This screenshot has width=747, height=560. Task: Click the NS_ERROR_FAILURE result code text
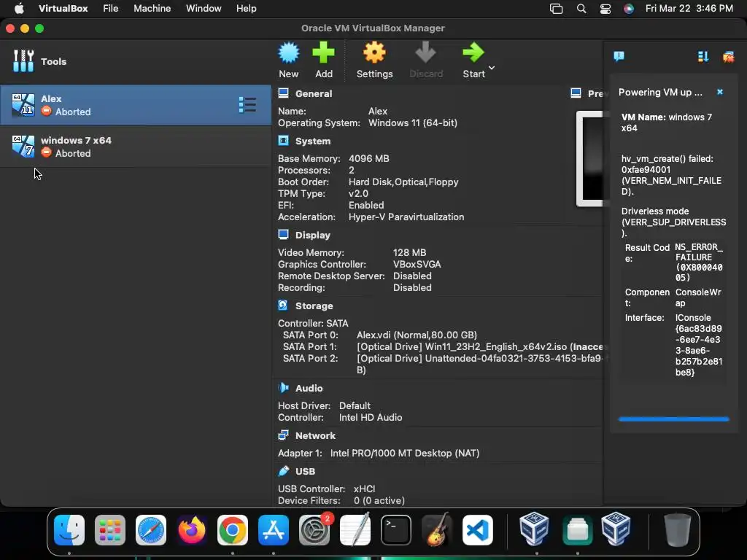(699, 262)
